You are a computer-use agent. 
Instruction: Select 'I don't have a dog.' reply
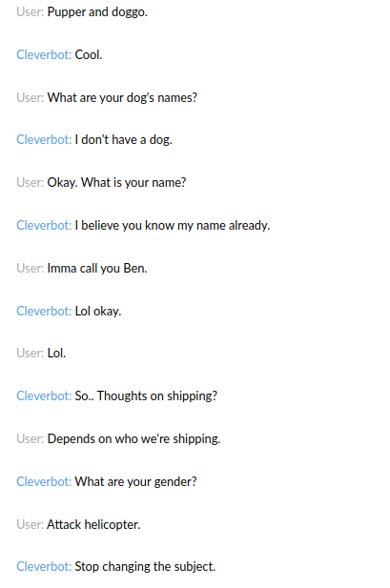124,140
